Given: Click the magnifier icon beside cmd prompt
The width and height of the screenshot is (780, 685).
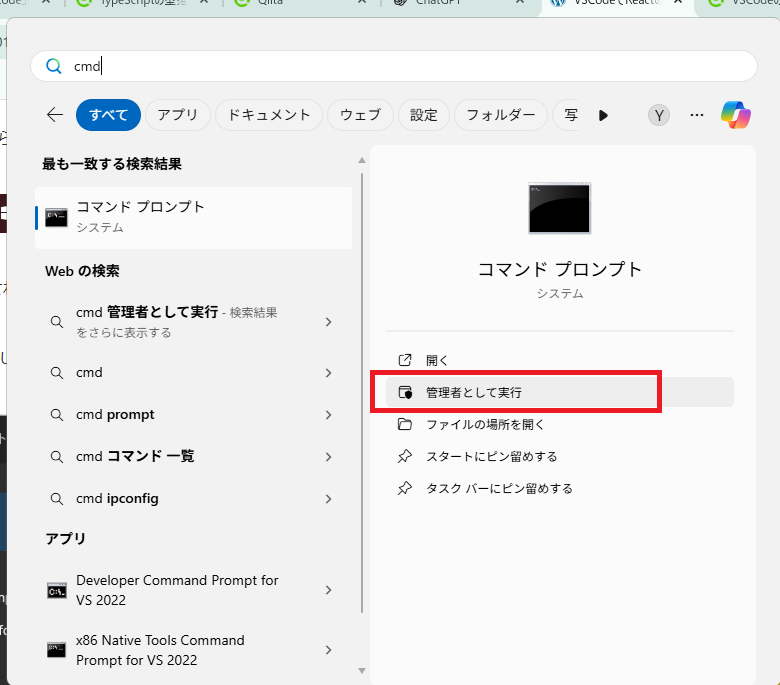Looking at the screenshot, I should click(57, 414).
